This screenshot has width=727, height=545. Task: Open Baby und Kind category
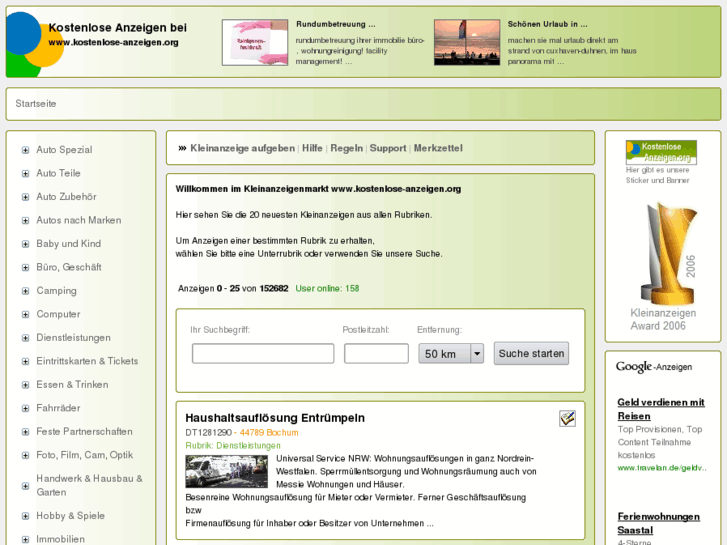click(69, 244)
